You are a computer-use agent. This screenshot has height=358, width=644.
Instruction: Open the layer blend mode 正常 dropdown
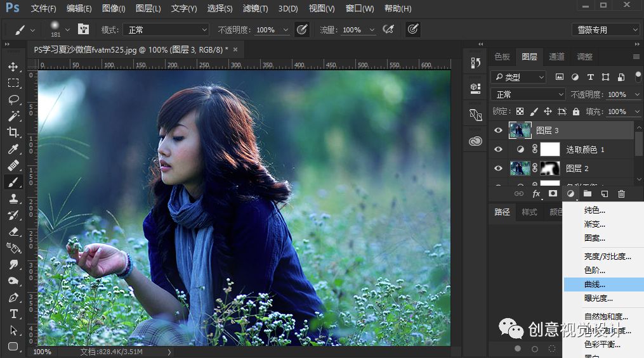click(528, 94)
